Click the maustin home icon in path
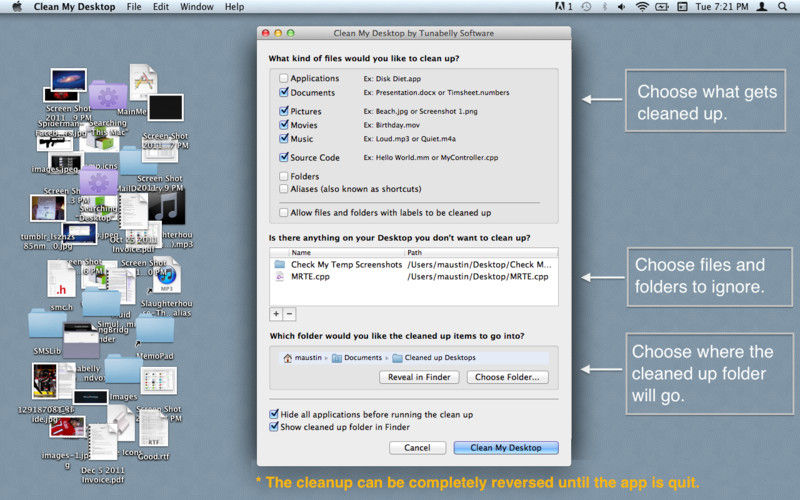This screenshot has width=800, height=500. [x=288, y=358]
